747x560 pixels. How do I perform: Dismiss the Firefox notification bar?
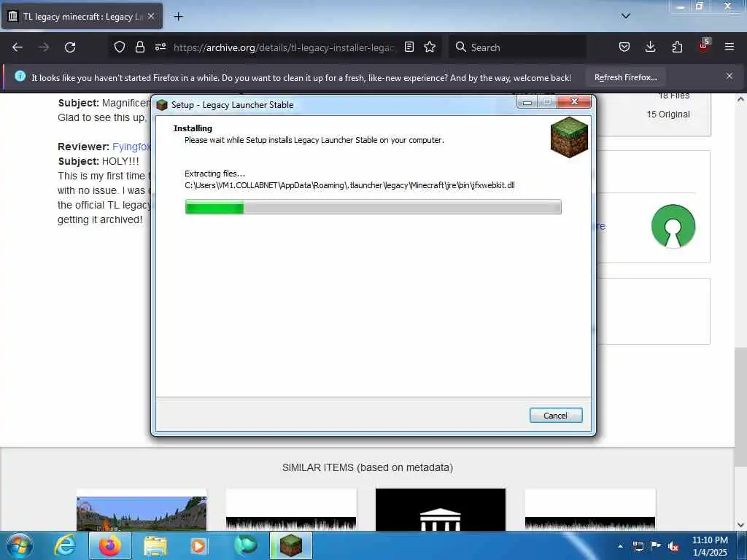(729, 76)
